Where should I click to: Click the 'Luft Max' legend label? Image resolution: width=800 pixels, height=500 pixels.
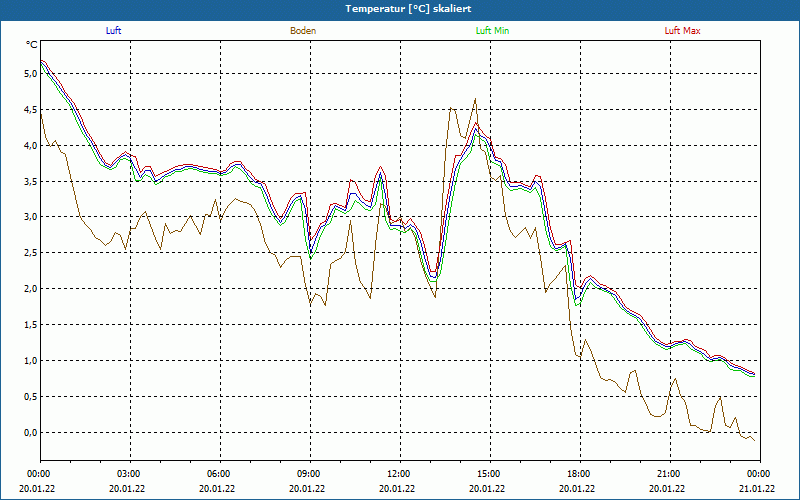click(682, 31)
